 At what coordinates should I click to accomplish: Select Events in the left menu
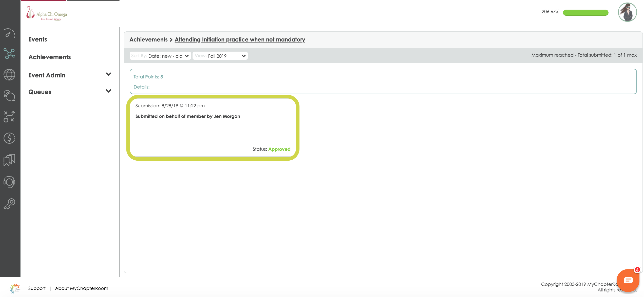tap(37, 39)
